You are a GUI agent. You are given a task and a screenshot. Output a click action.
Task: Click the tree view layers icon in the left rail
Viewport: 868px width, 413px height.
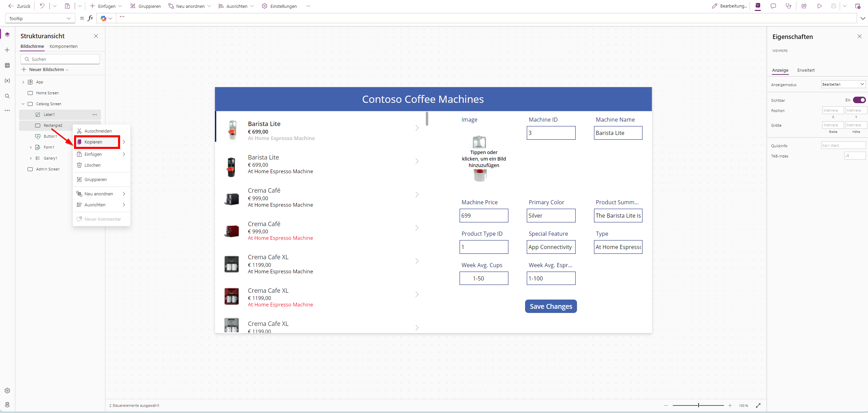pyautogui.click(x=7, y=35)
